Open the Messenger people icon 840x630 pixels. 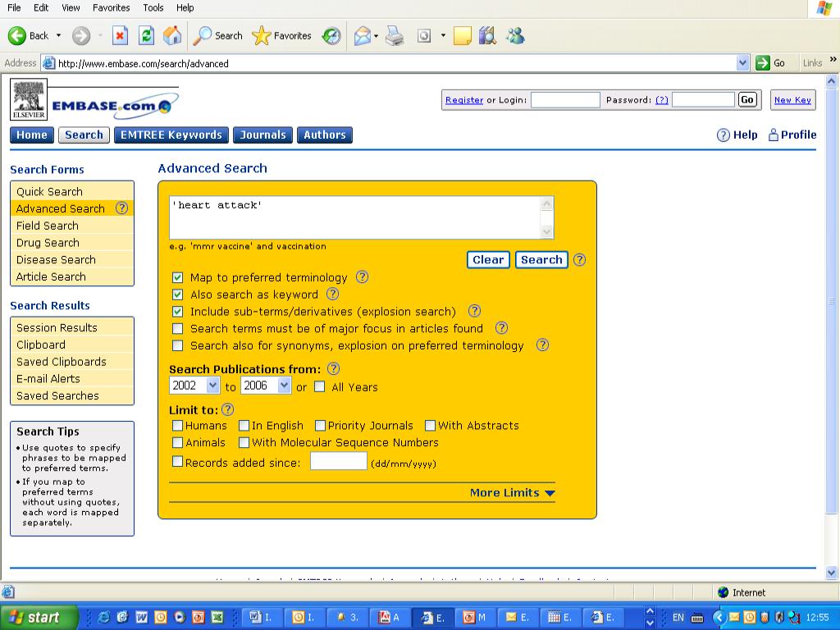click(515, 36)
